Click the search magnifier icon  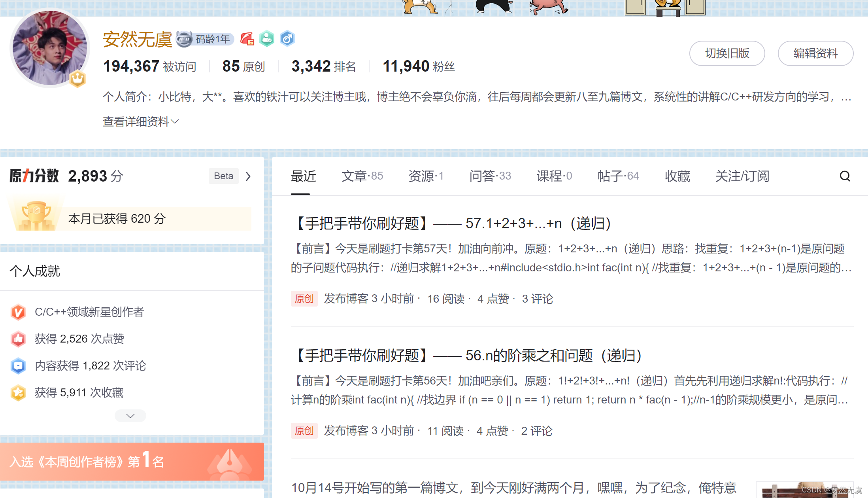[845, 176]
